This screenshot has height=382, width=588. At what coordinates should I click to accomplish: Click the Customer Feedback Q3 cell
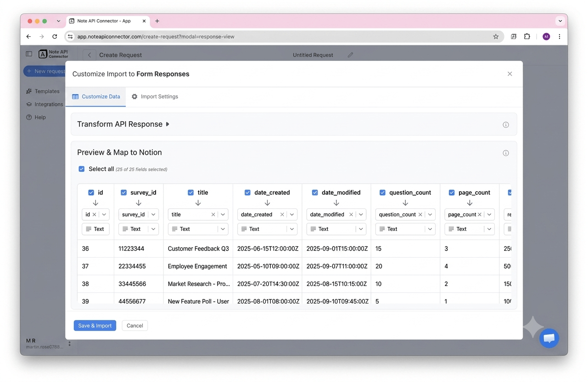click(x=198, y=249)
